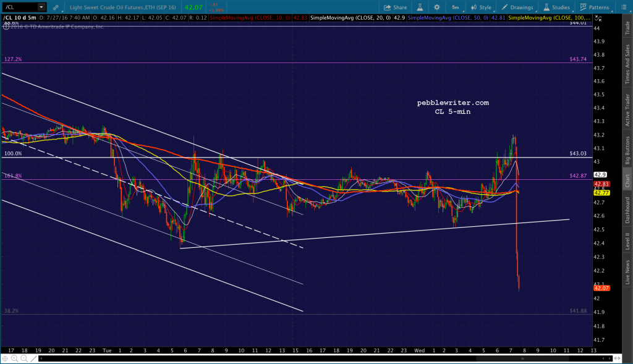Viewport: 633px width, 364px height.
Task: Open the Studies menu
Action: (557, 7)
